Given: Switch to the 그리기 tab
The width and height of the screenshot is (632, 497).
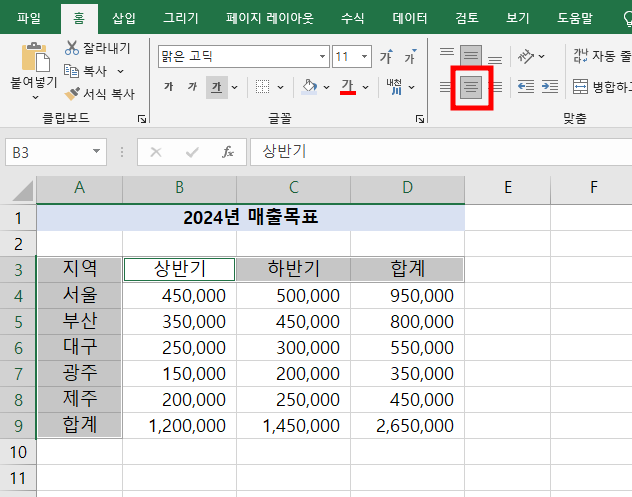Looking at the screenshot, I should pyautogui.click(x=181, y=18).
